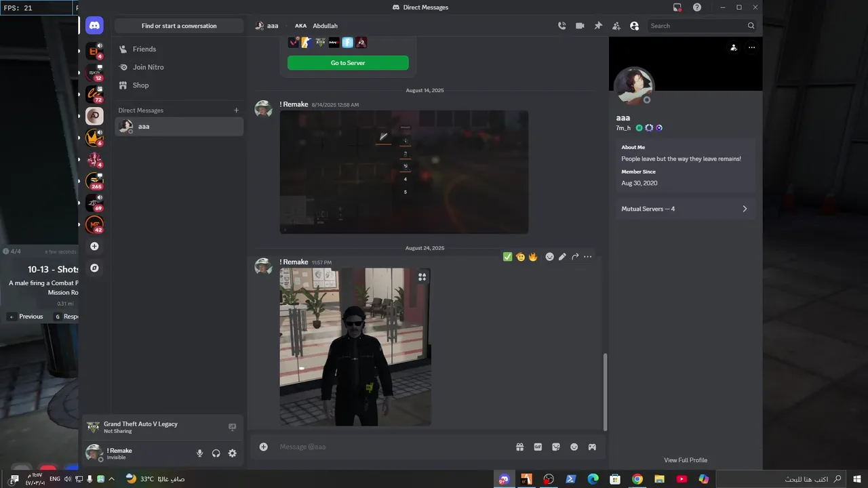Open the server with badge 69
Image resolution: width=868 pixels, height=488 pixels.
coord(94,203)
